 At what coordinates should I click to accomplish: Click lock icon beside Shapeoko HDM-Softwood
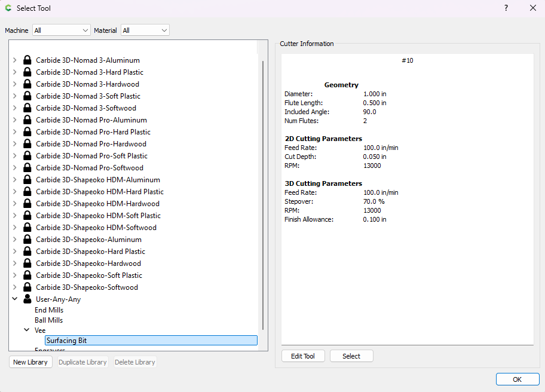pos(27,228)
